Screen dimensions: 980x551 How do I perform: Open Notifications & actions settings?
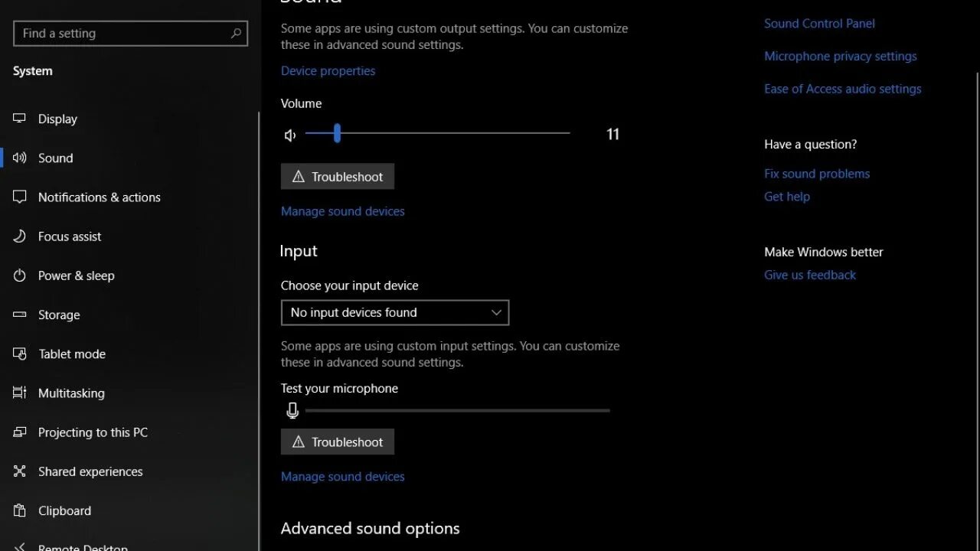(x=99, y=197)
